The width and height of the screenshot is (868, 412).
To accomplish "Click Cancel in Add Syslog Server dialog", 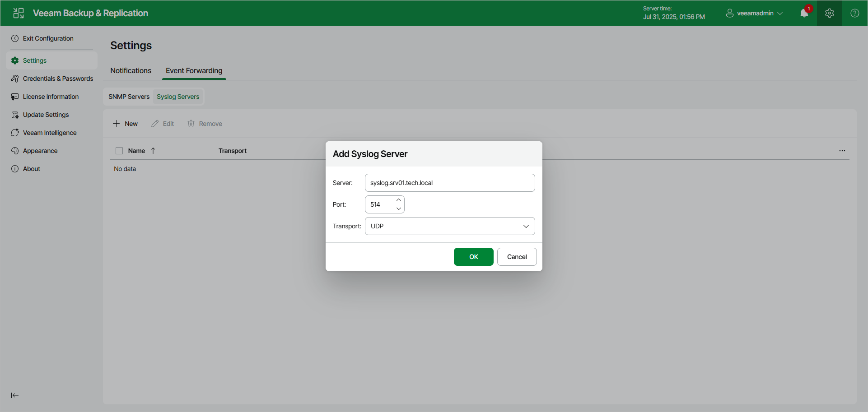I will point(517,257).
